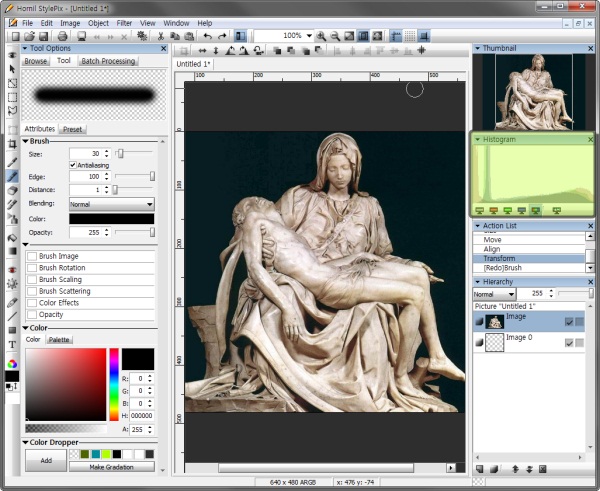Open the Blending mode dropdown
600x491 pixels.
tap(110, 203)
